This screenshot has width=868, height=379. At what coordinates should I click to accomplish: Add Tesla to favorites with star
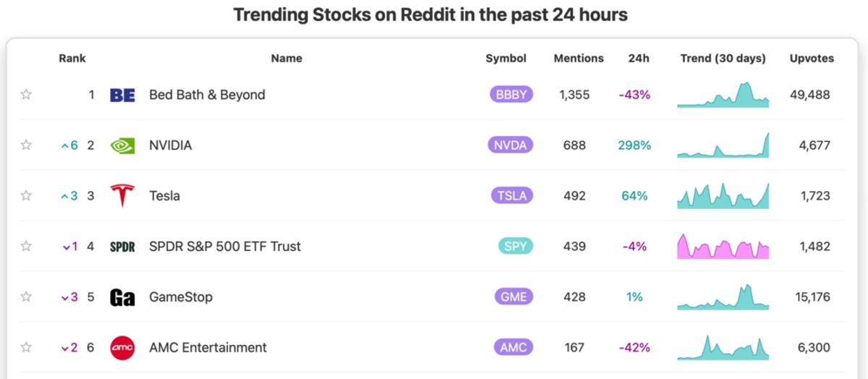26,196
